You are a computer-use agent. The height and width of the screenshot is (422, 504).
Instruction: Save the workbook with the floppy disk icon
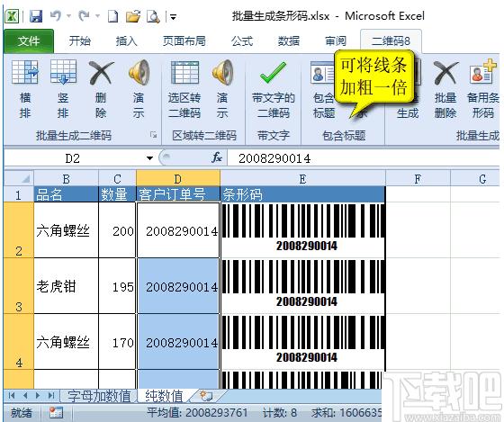click(36, 16)
